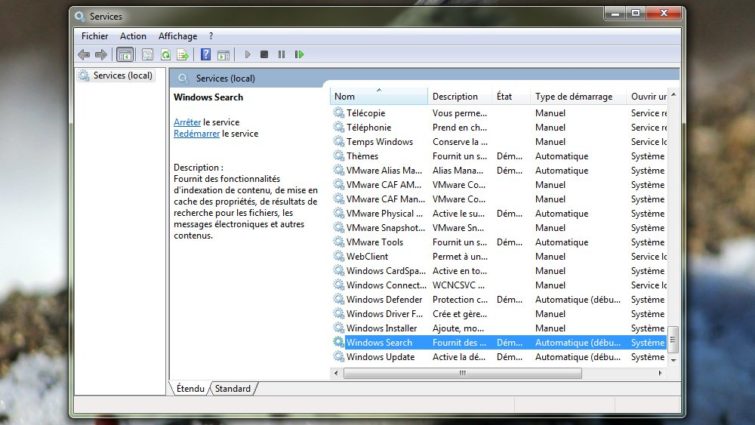Toggle the show/hide console tree icon

tap(125, 54)
